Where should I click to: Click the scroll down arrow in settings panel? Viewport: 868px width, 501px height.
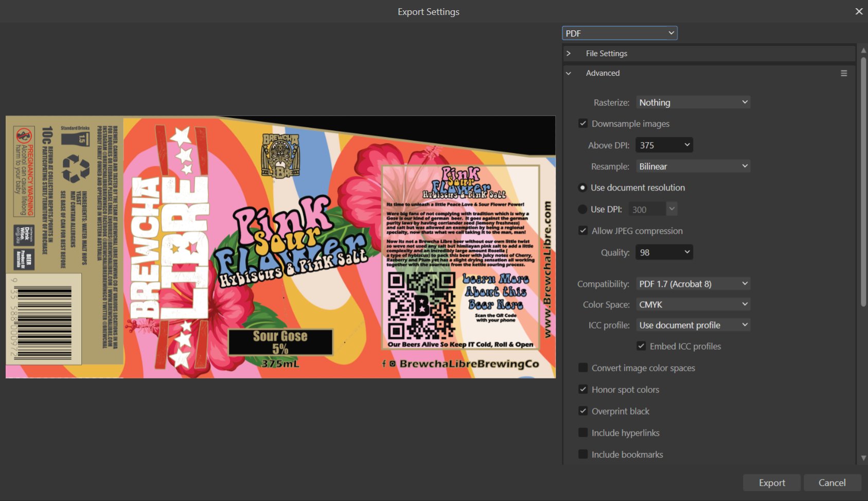click(863, 458)
